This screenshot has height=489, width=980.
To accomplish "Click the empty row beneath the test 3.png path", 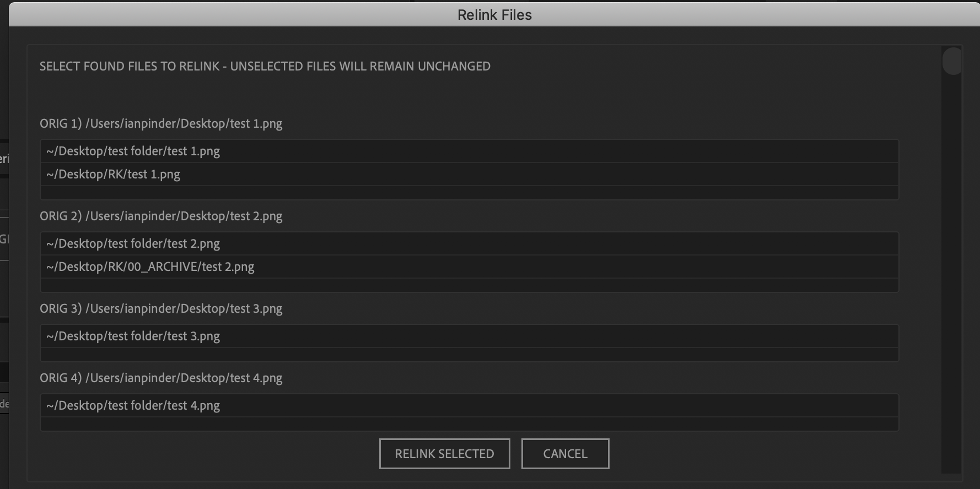I will pyautogui.click(x=470, y=354).
